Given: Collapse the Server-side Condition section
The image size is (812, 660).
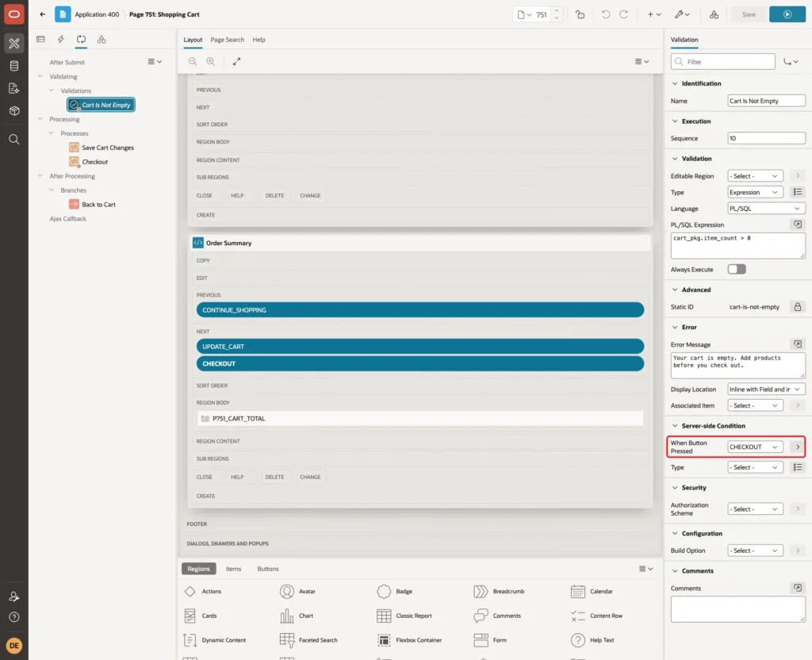Looking at the screenshot, I should [675, 426].
